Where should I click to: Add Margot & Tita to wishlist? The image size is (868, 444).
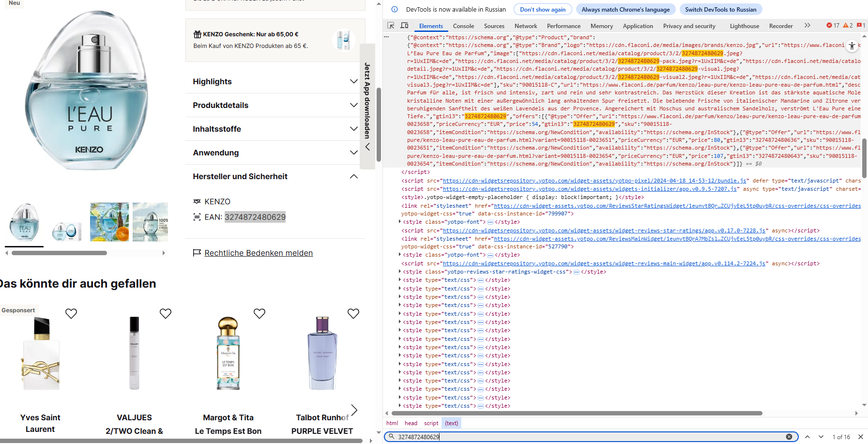click(259, 314)
